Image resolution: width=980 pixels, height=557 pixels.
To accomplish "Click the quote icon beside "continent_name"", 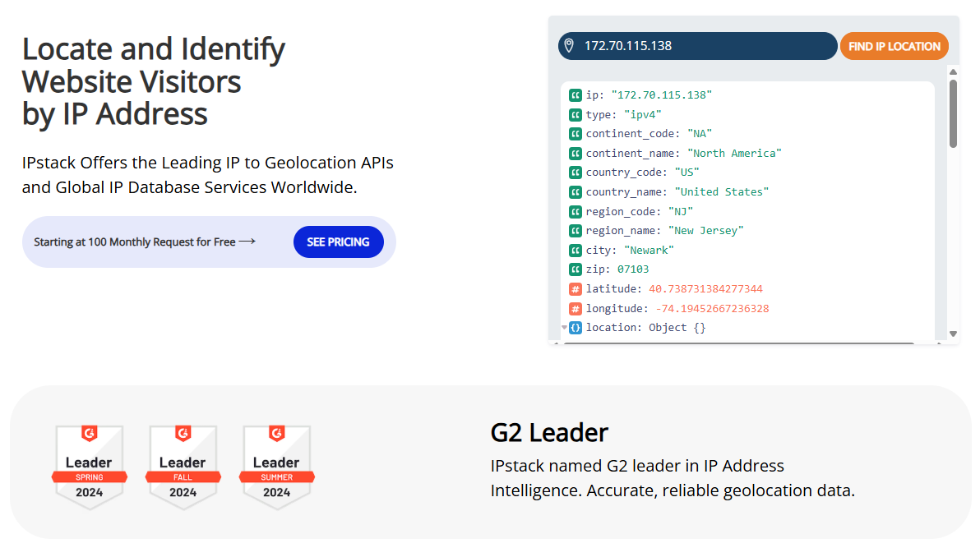I will tap(575, 153).
